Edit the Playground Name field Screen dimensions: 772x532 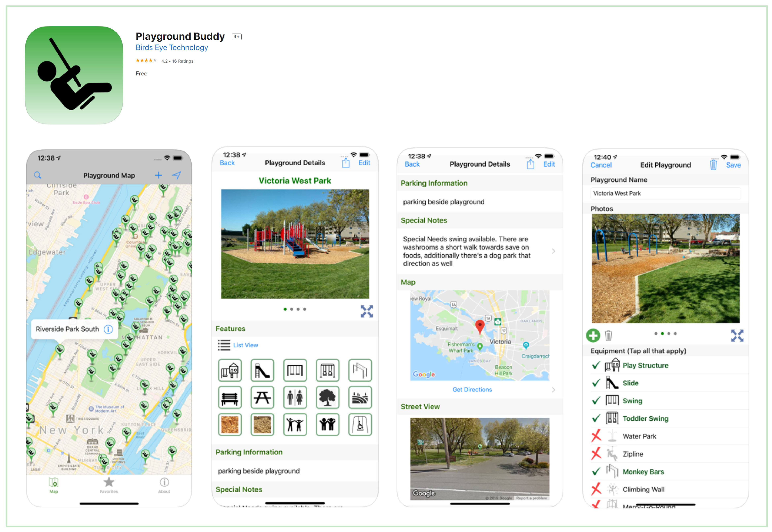666,194
